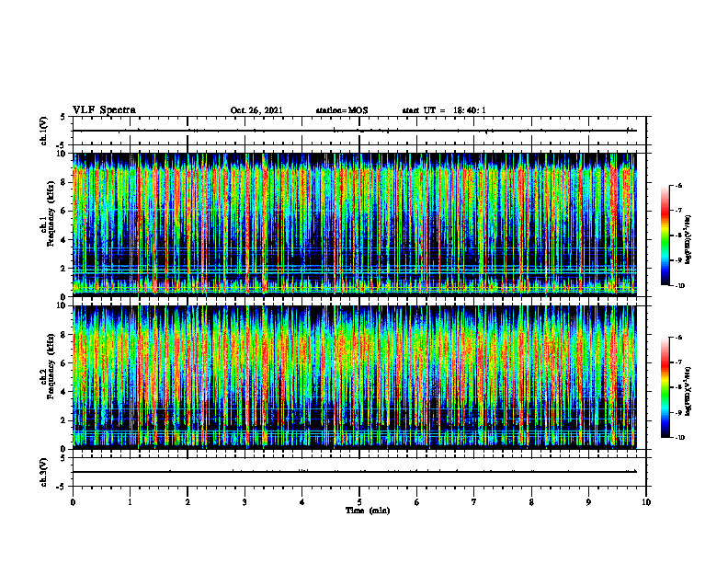Click inside the ch.2 spectrogram panel
The width and height of the screenshot is (728, 563).
(355, 377)
